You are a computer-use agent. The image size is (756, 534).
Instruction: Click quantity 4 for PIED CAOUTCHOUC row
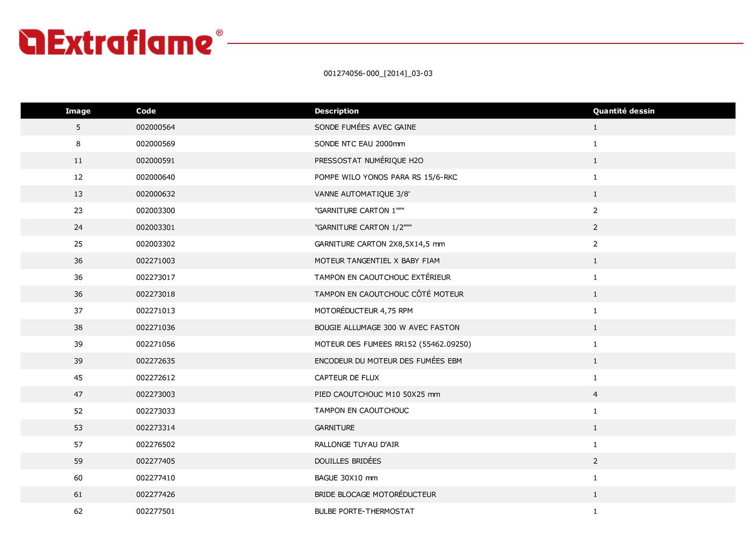pyautogui.click(x=595, y=394)
